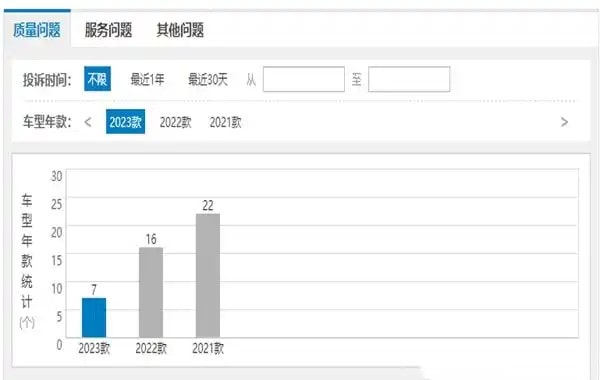Viewport: 600px width, 380px height.
Task: Open the 质量问题 tab
Action: tap(37, 29)
